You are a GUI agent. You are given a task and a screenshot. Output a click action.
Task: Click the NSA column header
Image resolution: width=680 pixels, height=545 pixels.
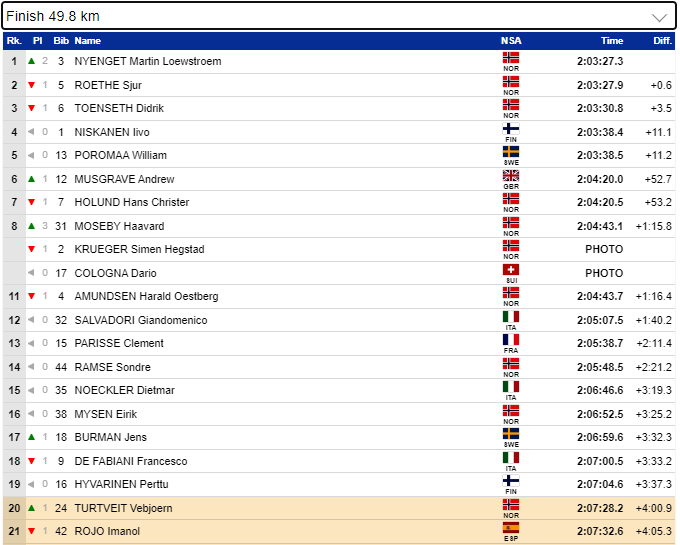coord(511,41)
